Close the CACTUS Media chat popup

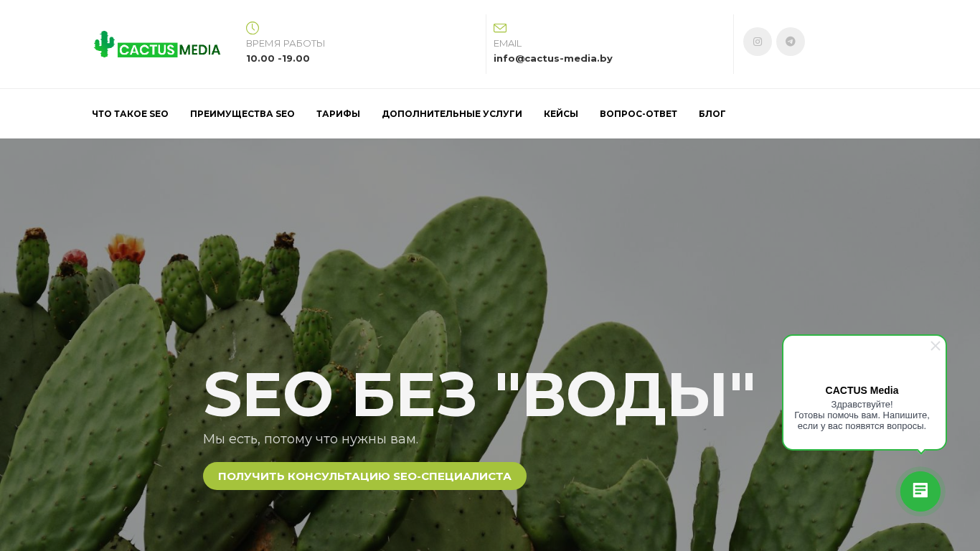point(936,346)
